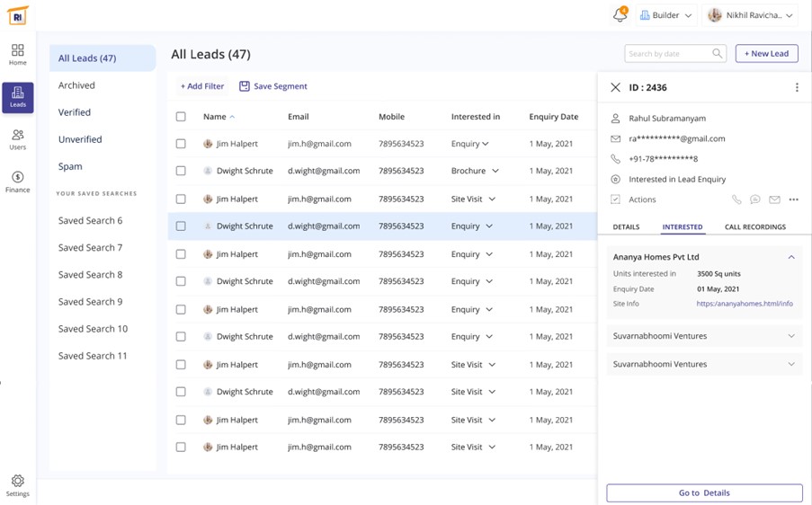
Task: Switch to the Call Recordings tab
Action: [x=754, y=227]
